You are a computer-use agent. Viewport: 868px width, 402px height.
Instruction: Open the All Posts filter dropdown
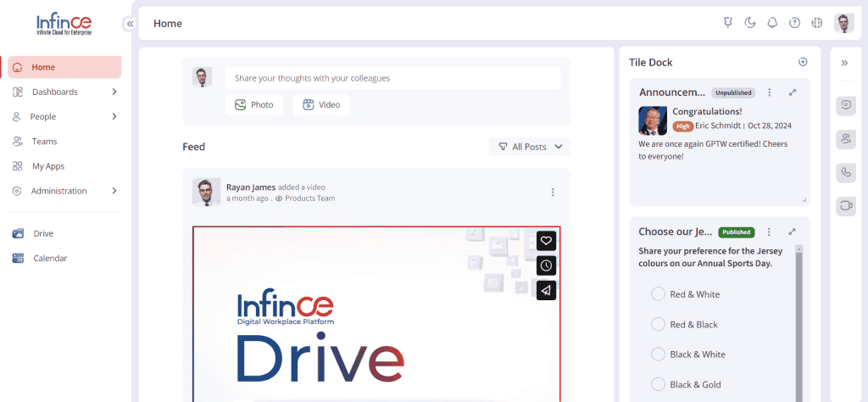click(x=530, y=147)
